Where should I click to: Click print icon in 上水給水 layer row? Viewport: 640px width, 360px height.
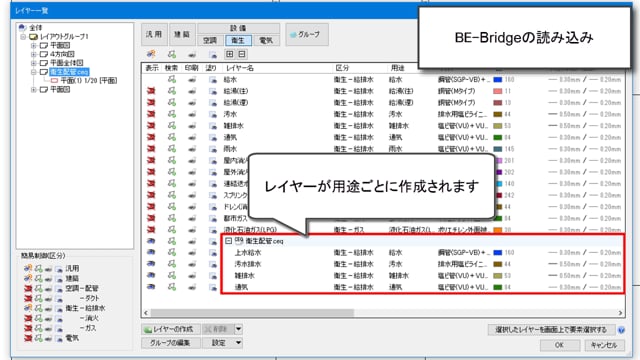(192, 253)
